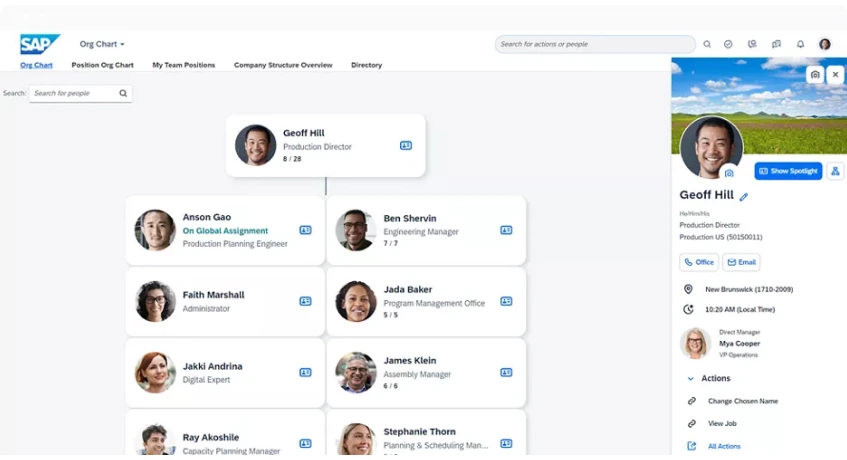
Task: Open Anson Gao's quickcard icon
Action: point(305,230)
